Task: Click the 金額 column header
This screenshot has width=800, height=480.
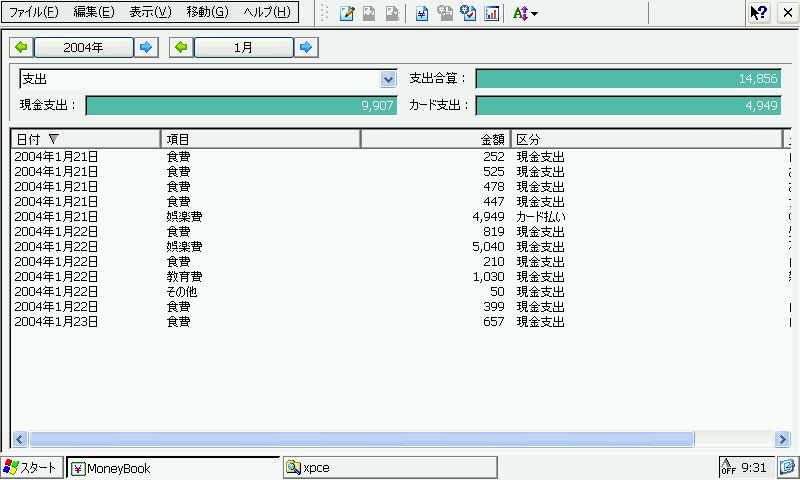Action: [x=435, y=139]
